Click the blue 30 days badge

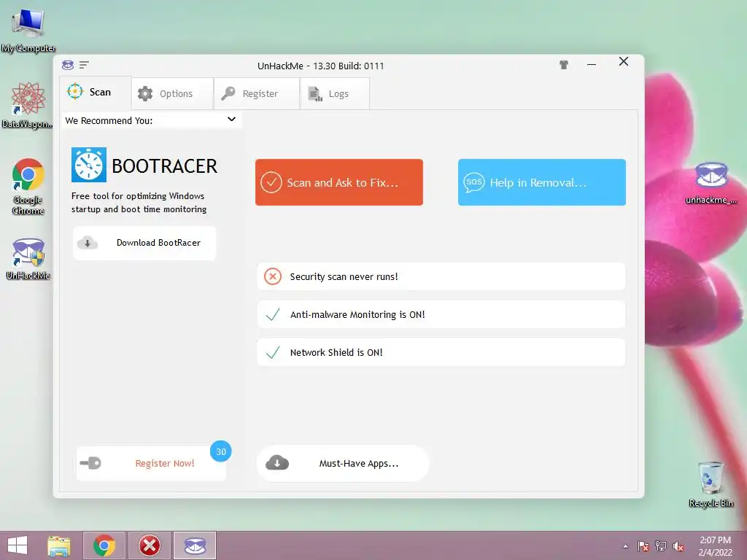click(x=220, y=451)
